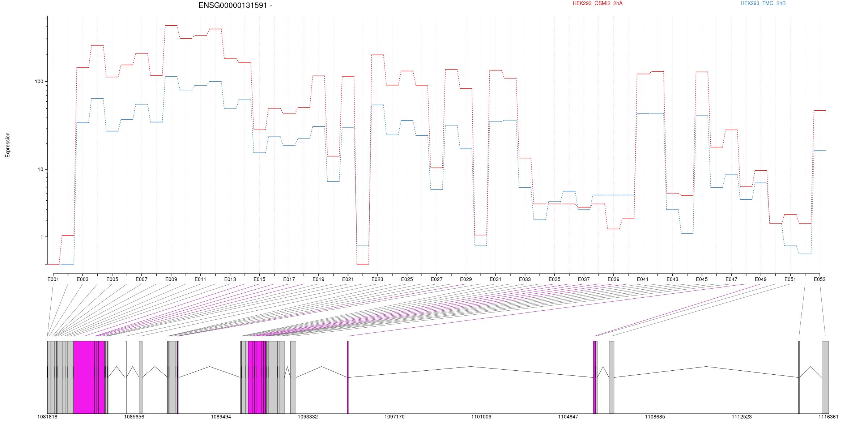The height and width of the screenshot is (434, 868).
Task: Select the HEK293_OSMI2_2hA legend label
Action: [597, 3]
